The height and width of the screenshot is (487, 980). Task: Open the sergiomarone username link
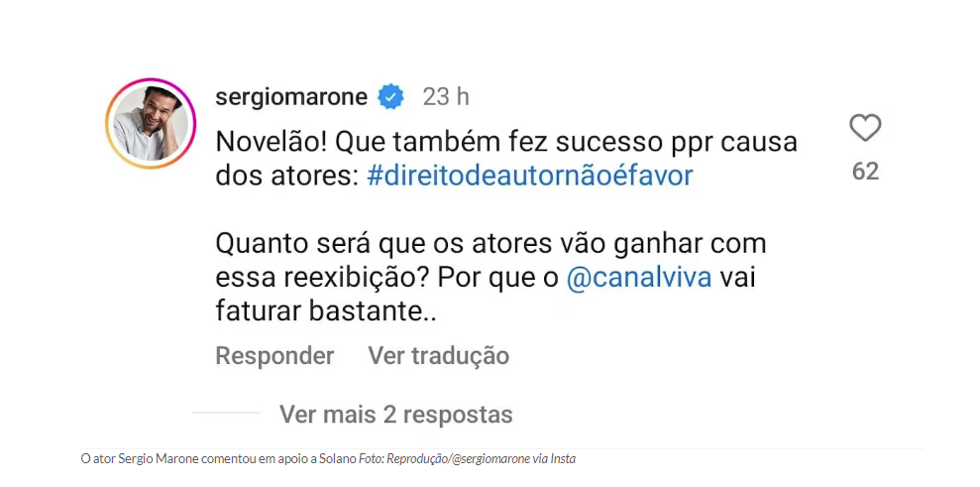pyautogui.click(x=291, y=97)
